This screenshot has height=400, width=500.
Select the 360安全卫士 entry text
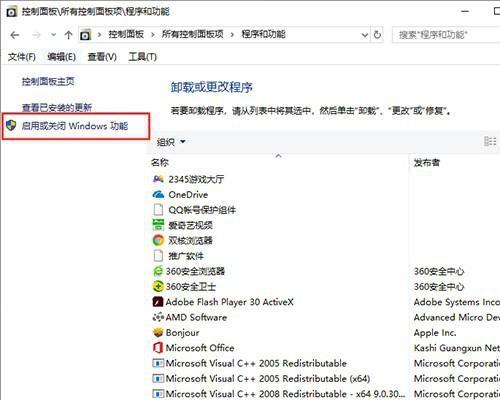click(x=191, y=287)
